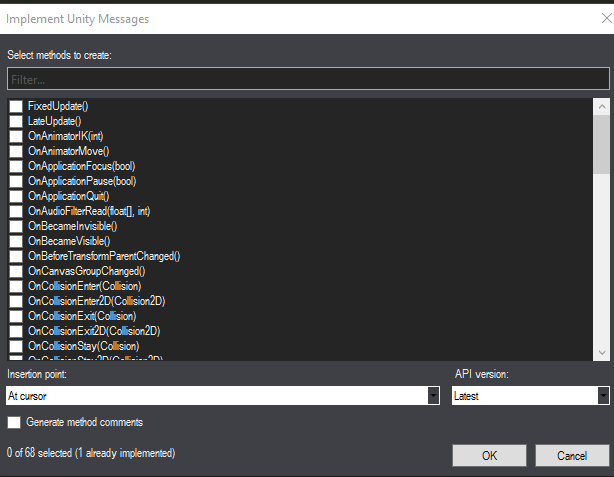
Task: Tick the OnAnimatorIK(int) checkbox
Action: pyautogui.click(x=16, y=136)
